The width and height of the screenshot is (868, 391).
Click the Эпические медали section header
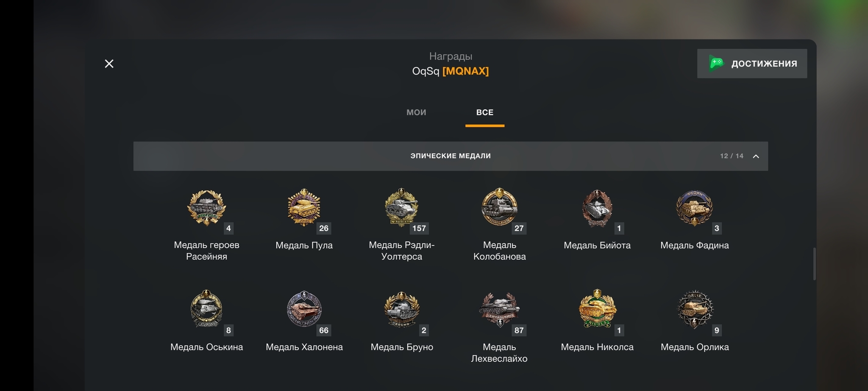(451, 156)
